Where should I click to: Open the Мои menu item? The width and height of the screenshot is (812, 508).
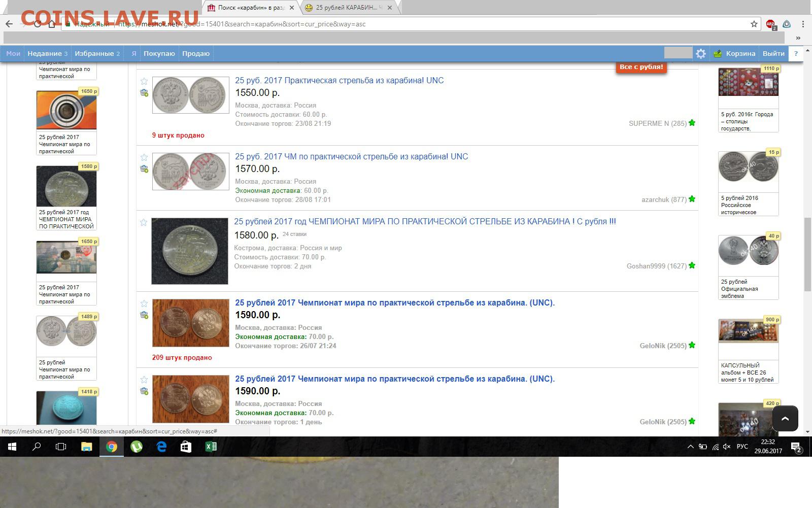point(13,53)
